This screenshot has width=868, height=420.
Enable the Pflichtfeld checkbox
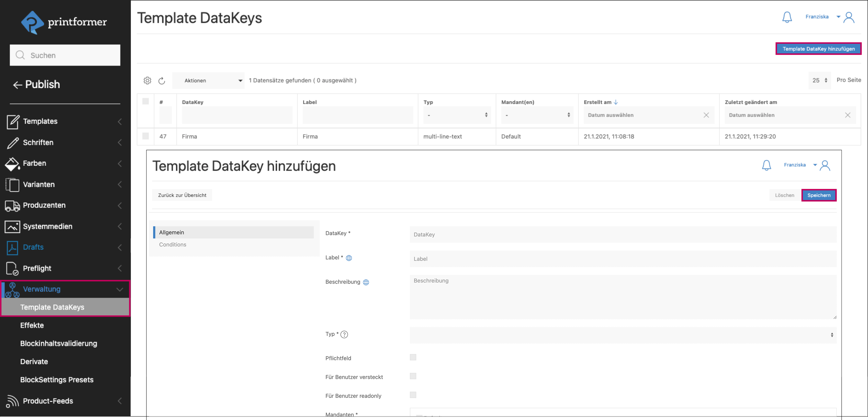pos(413,357)
